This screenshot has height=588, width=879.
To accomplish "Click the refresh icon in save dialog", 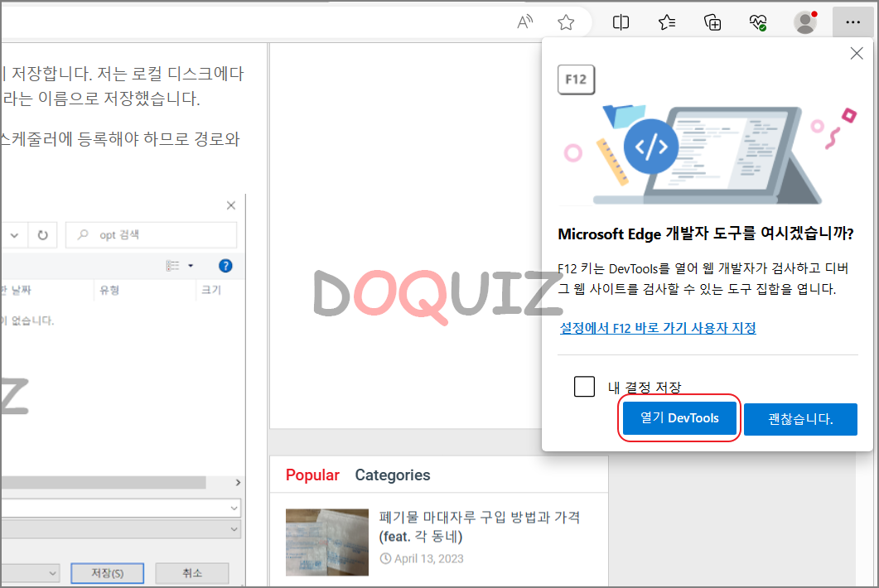I will coord(42,235).
